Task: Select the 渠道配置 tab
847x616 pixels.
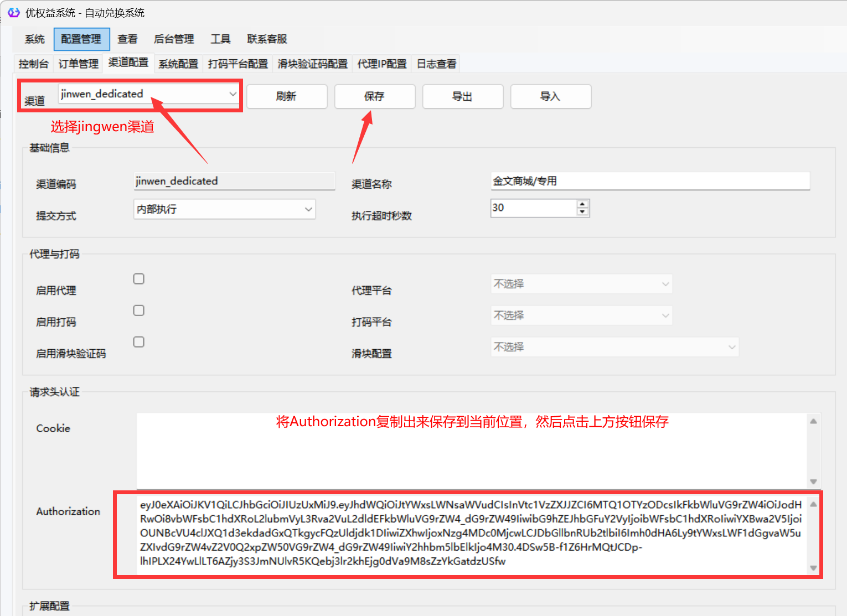Action: (128, 63)
